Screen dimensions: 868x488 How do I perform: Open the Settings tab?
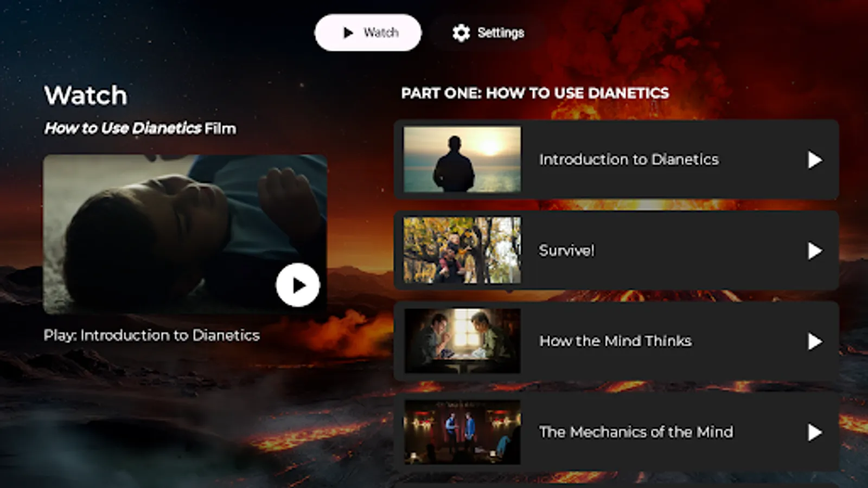[x=486, y=33]
